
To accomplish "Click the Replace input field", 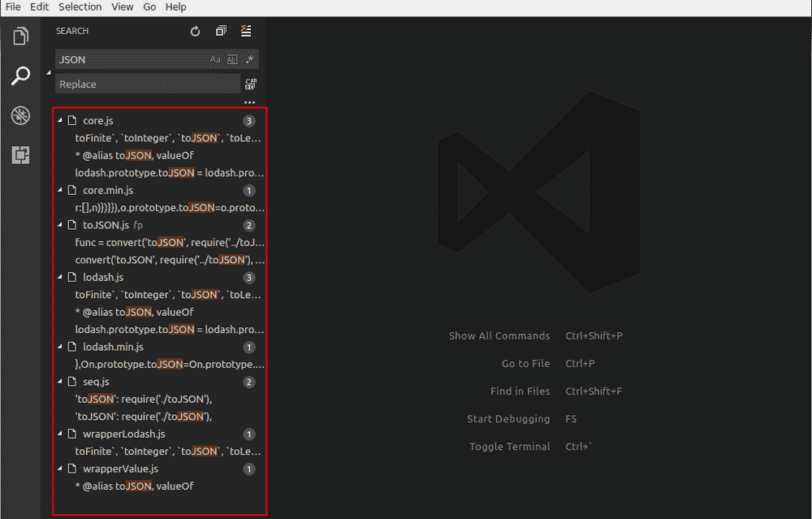I will (x=148, y=84).
